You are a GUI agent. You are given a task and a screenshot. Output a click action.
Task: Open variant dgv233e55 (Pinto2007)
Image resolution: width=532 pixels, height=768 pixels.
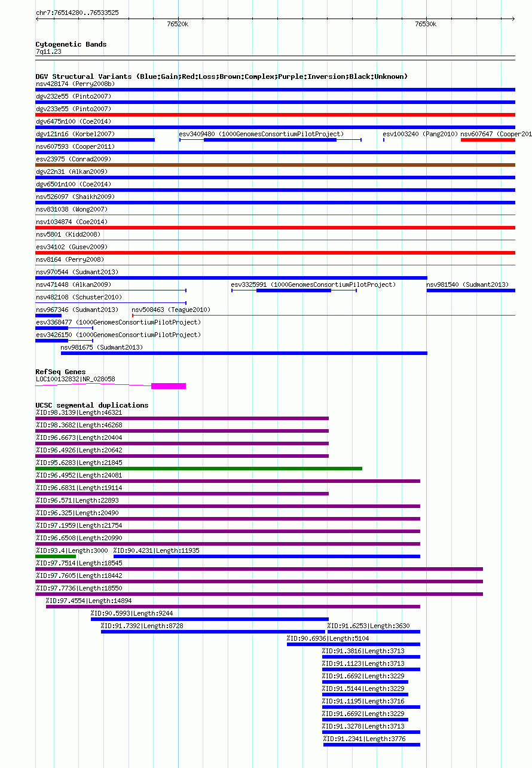pos(74,109)
